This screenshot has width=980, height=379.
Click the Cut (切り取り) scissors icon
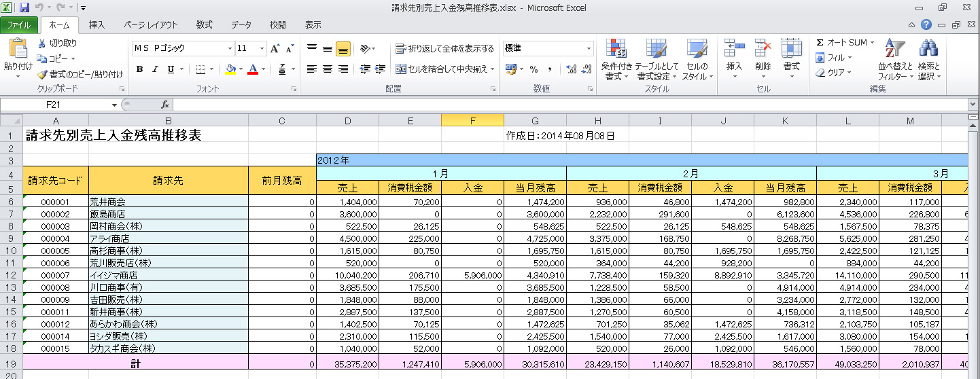41,43
